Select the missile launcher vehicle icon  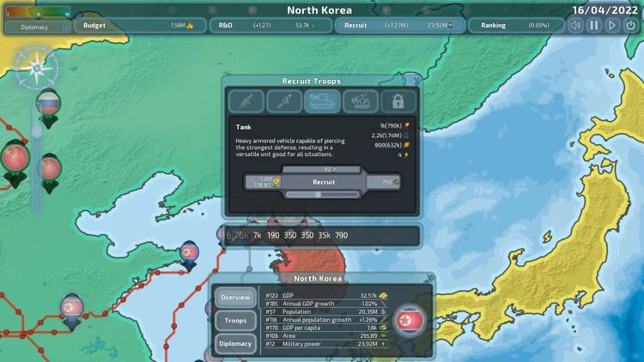pyautogui.click(x=361, y=101)
